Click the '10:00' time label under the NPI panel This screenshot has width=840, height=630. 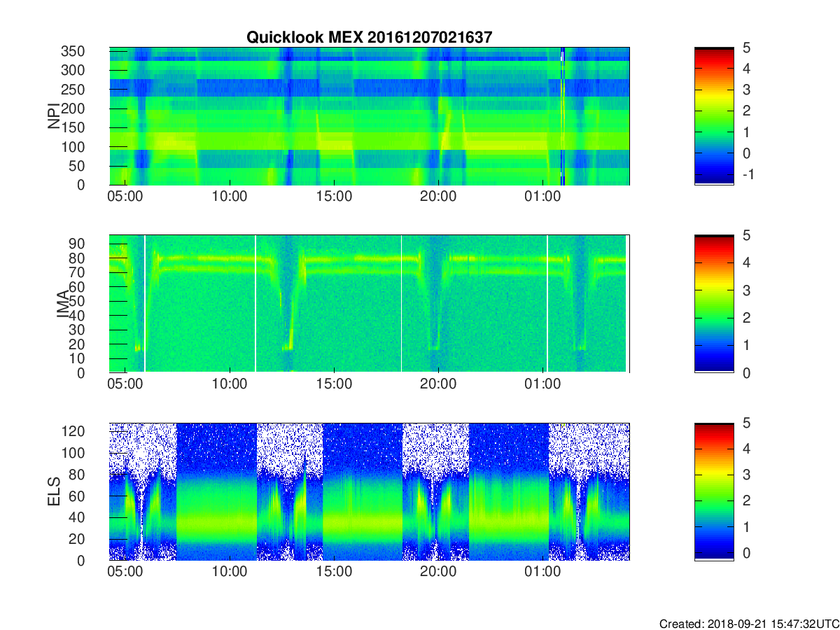tap(229, 197)
